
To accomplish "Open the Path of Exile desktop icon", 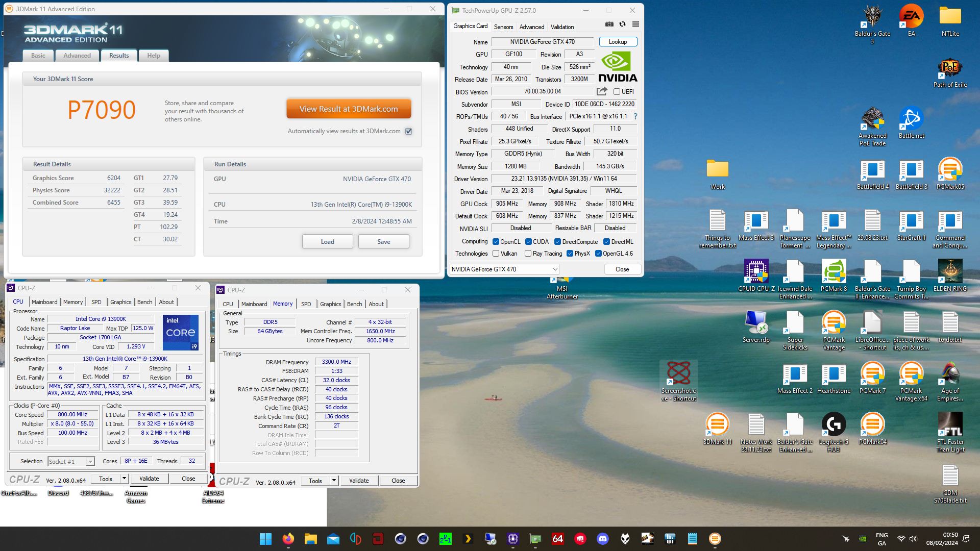I will tap(950, 71).
